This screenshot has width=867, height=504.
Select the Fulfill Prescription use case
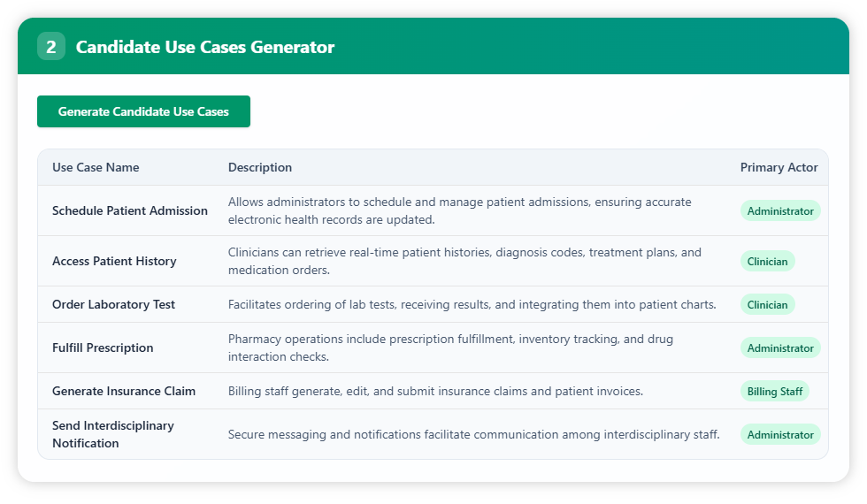tap(103, 347)
